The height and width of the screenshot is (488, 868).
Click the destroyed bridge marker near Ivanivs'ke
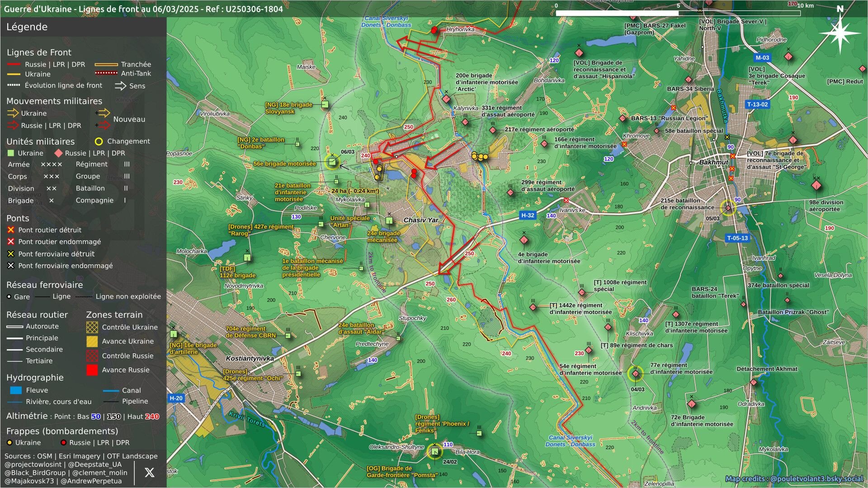tap(566, 200)
